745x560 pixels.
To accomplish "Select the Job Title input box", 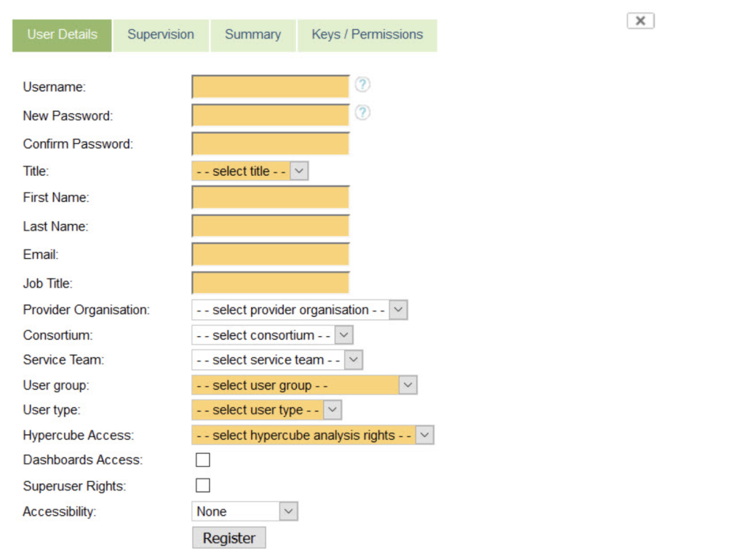I will [271, 283].
